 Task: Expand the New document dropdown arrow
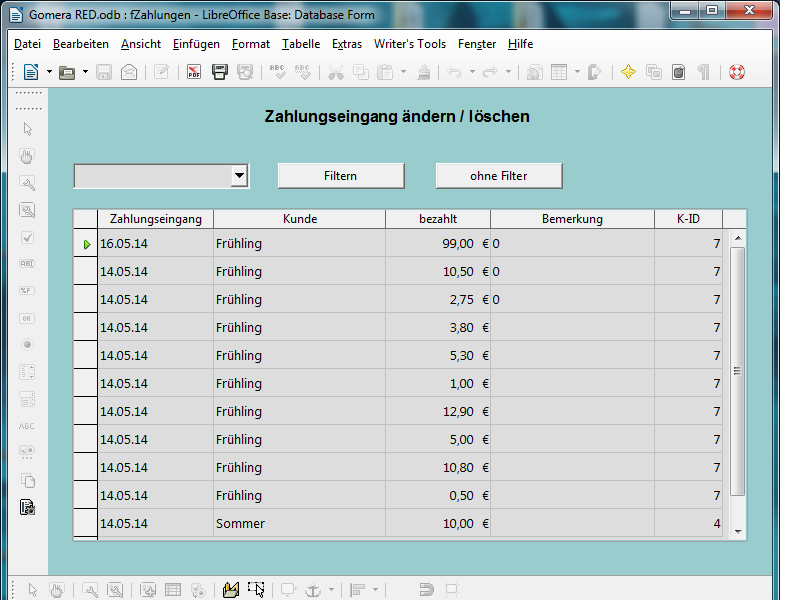point(49,72)
